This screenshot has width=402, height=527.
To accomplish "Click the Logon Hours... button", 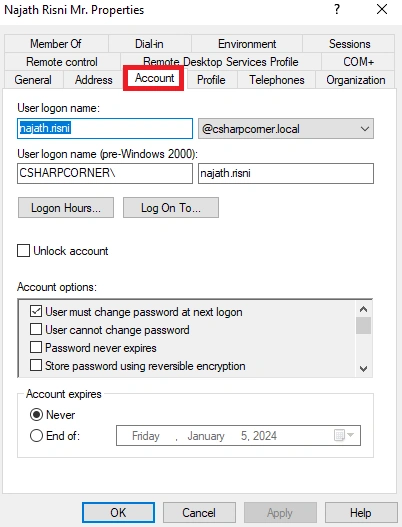I will (66, 208).
